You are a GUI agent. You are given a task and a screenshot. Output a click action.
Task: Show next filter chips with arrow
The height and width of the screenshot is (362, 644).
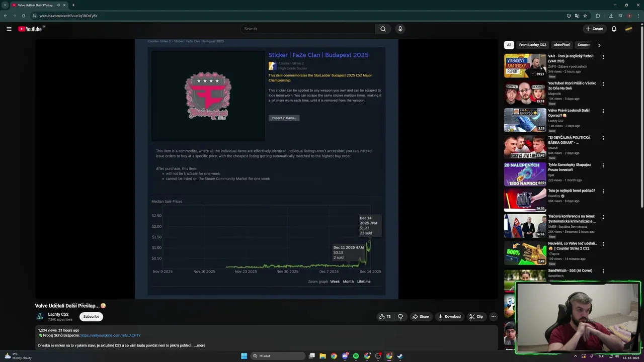tap(599, 45)
